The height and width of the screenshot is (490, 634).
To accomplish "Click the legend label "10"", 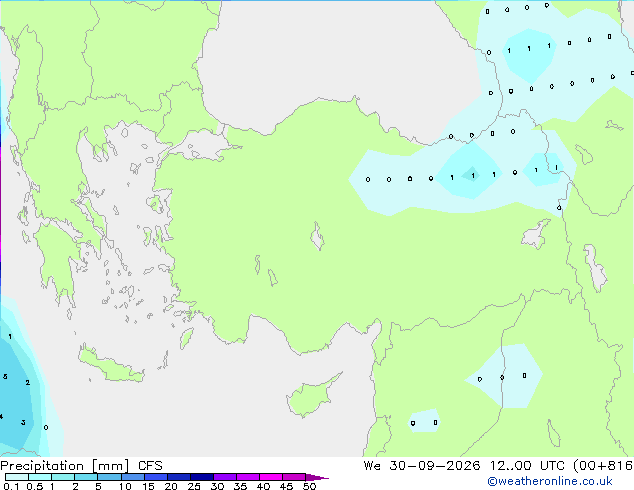I will (x=125, y=486).
